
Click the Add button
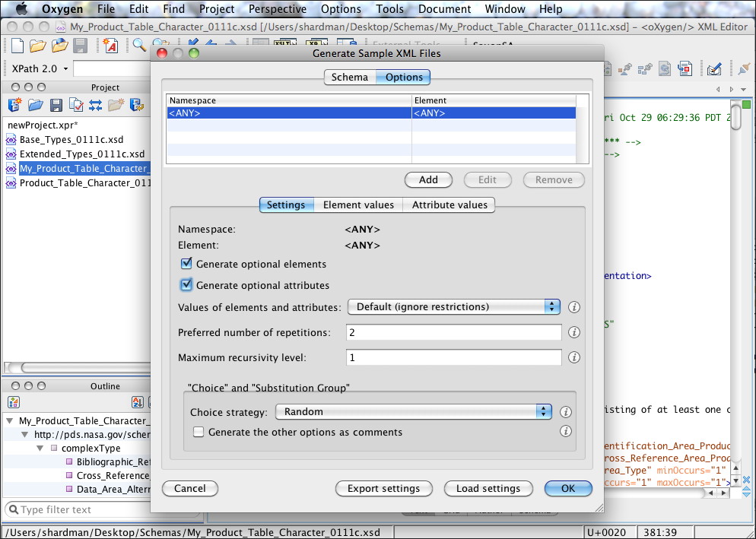pyautogui.click(x=428, y=180)
